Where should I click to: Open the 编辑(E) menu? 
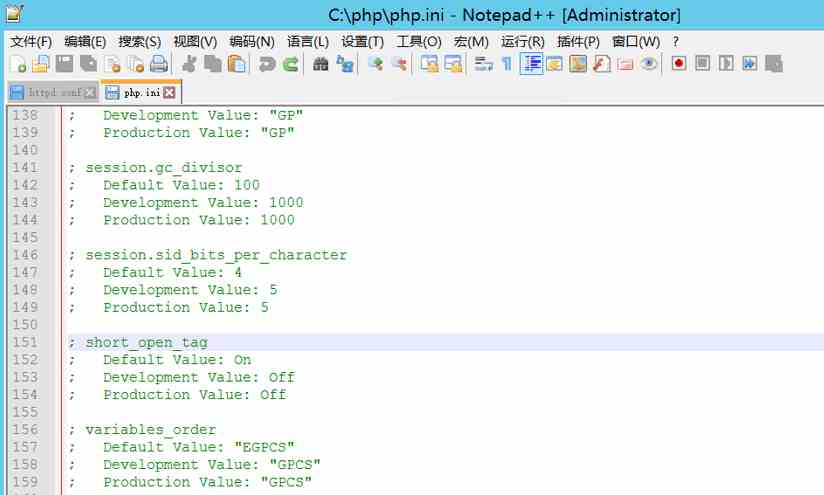click(x=85, y=42)
